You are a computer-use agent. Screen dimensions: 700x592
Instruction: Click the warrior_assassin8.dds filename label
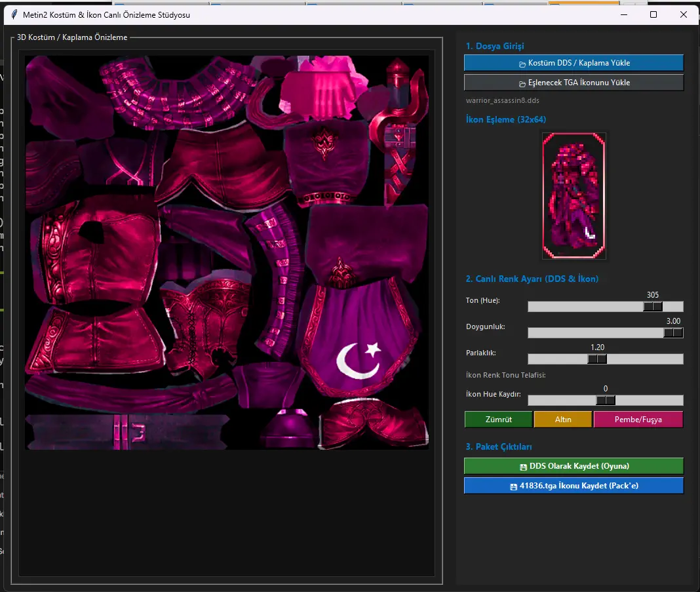[x=503, y=100]
